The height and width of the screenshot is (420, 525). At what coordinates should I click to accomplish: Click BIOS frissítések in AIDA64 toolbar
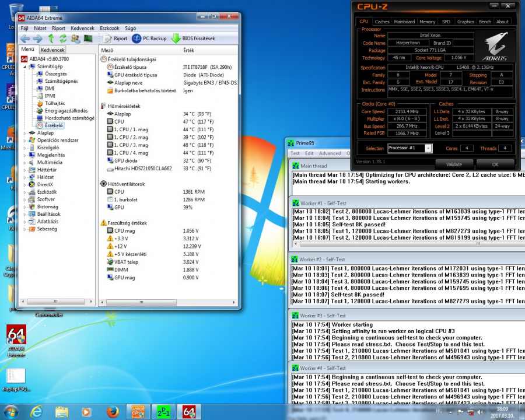193,38
